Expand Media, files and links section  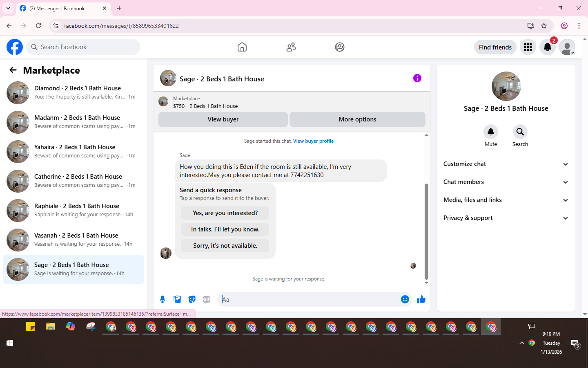tap(506, 200)
